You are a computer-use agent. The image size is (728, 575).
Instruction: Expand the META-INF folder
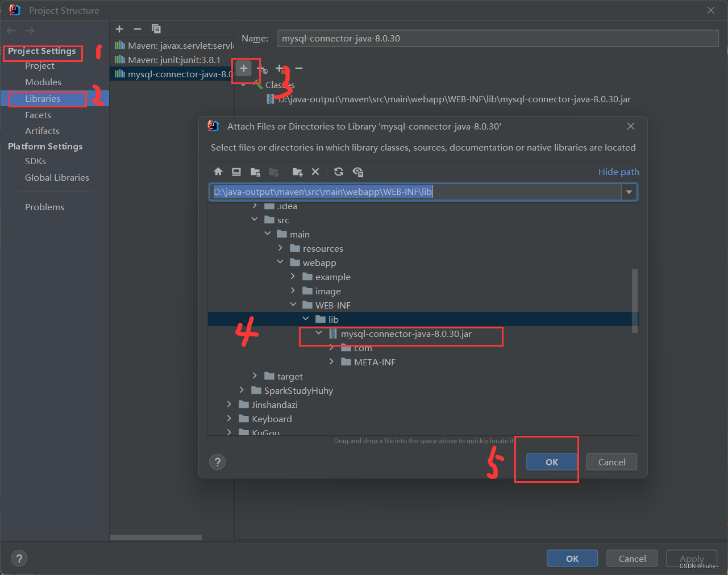pos(331,361)
